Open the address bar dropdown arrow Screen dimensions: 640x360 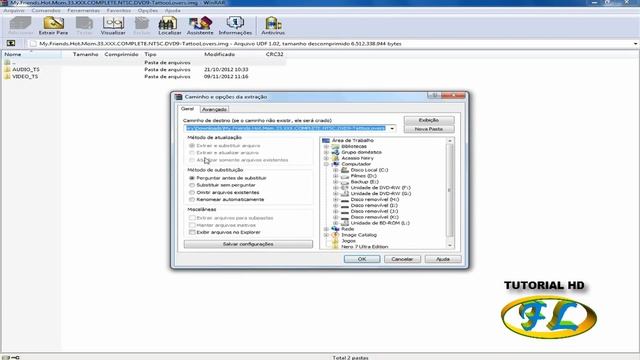(636, 44)
